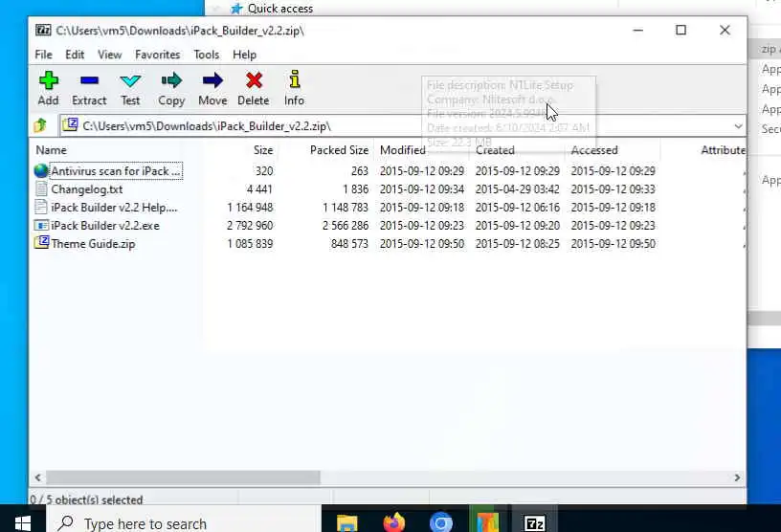781x532 pixels.
Task: Click the Extract toolbar icon
Action: [x=89, y=80]
